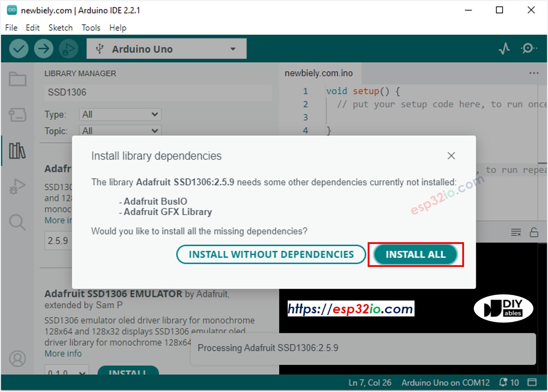Open the Tools menu
Viewport: 548px width, 392px height.
click(91, 27)
